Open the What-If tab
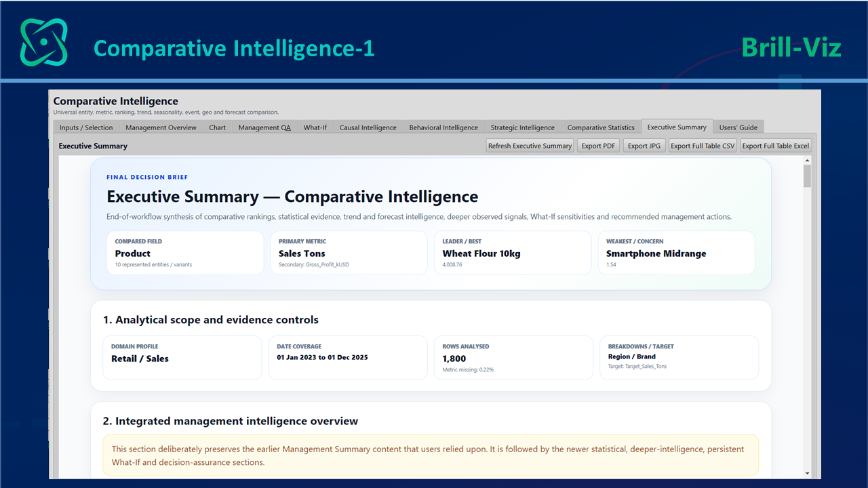This screenshot has width=868, height=488. coord(315,127)
